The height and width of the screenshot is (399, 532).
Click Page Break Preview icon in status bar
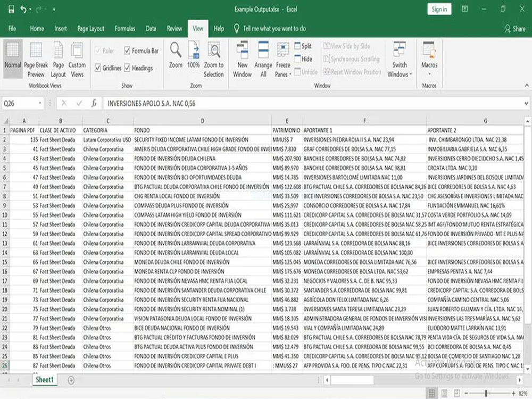click(456, 393)
